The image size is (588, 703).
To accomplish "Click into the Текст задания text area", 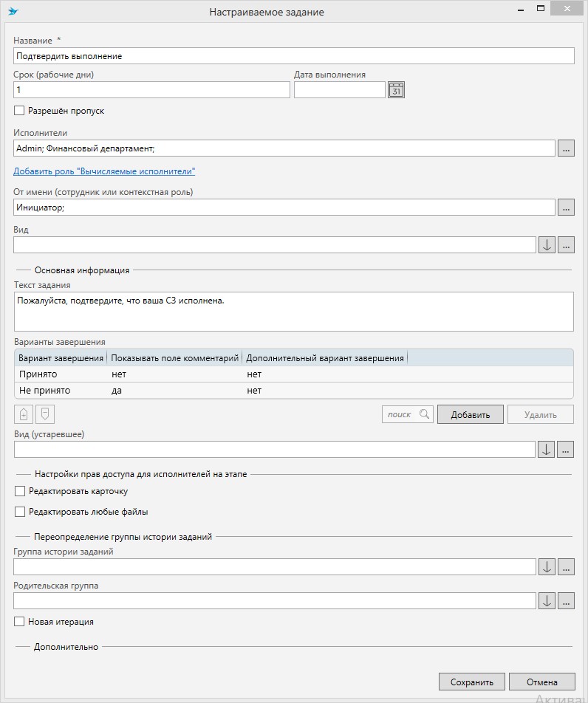I will [293, 312].
